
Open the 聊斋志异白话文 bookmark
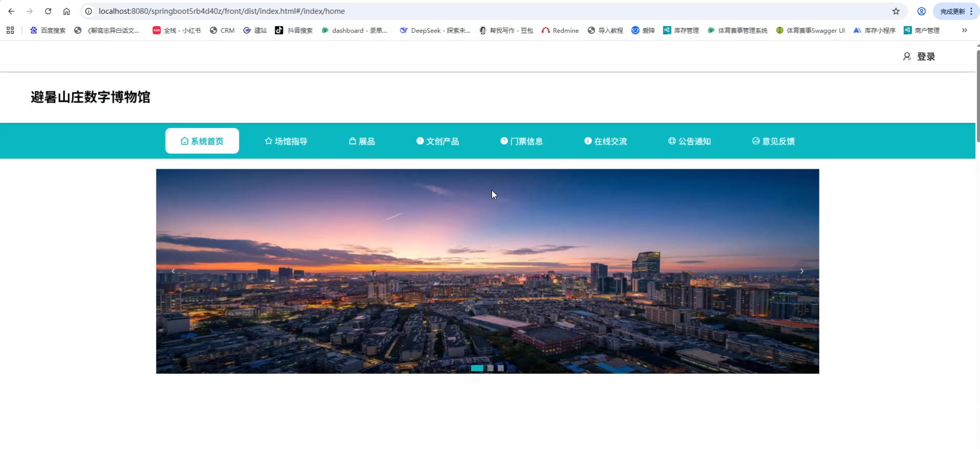107,30
